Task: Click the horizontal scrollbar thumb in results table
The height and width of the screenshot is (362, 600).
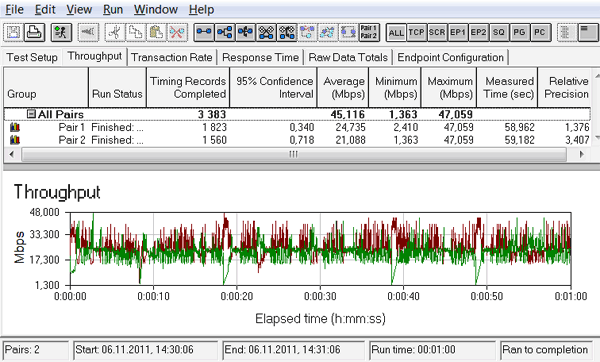Action: pos(293,154)
